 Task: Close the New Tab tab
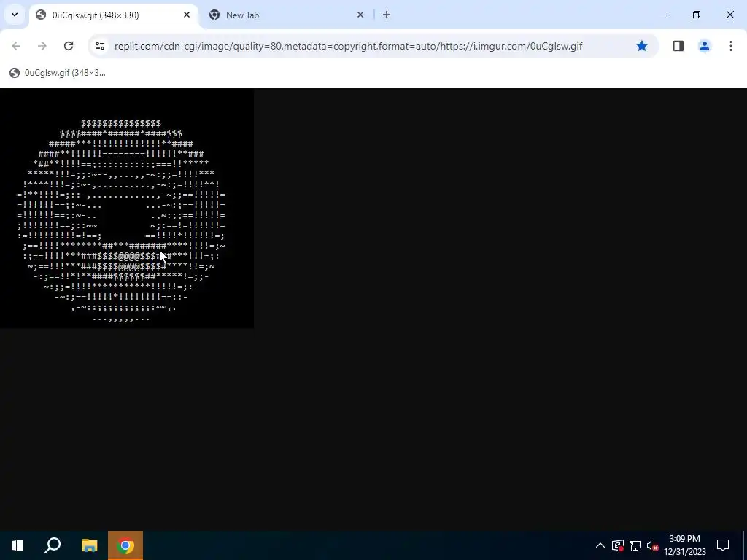[360, 15]
